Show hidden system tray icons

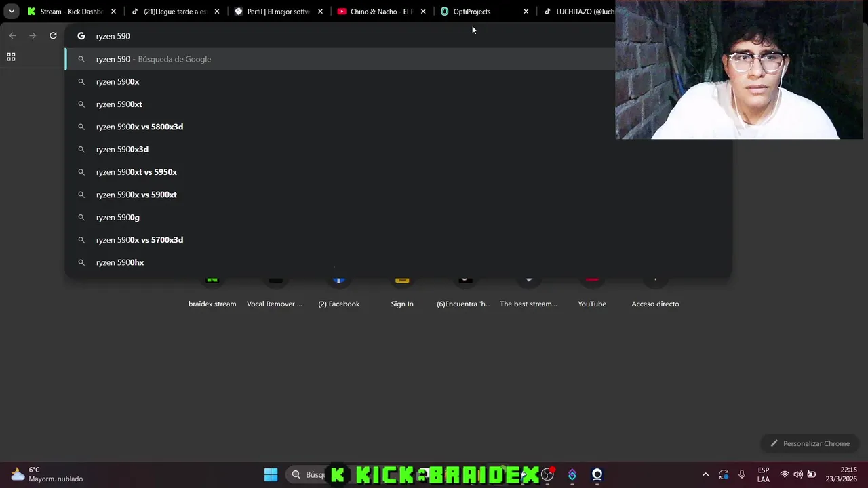click(705, 474)
